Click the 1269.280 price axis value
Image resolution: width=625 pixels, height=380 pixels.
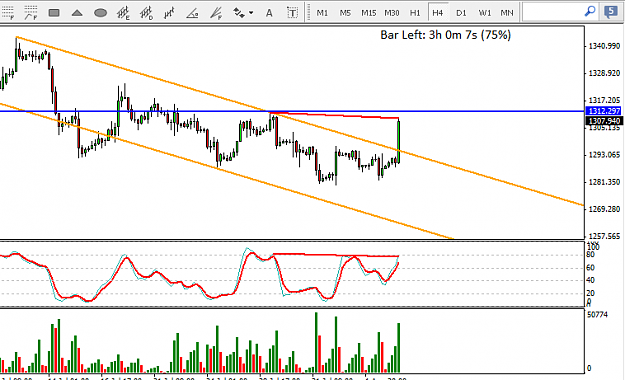pyautogui.click(x=604, y=209)
